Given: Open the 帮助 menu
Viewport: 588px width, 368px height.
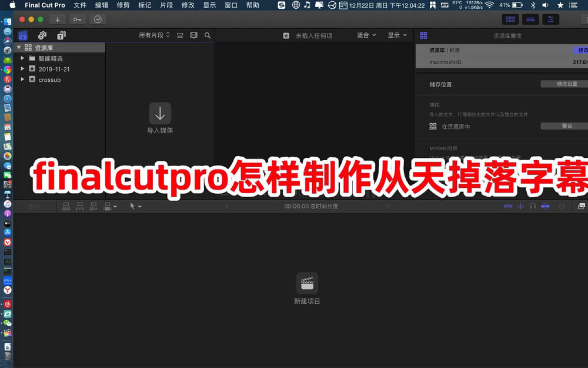Looking at the screenshot, I should (x=253, y=5).
